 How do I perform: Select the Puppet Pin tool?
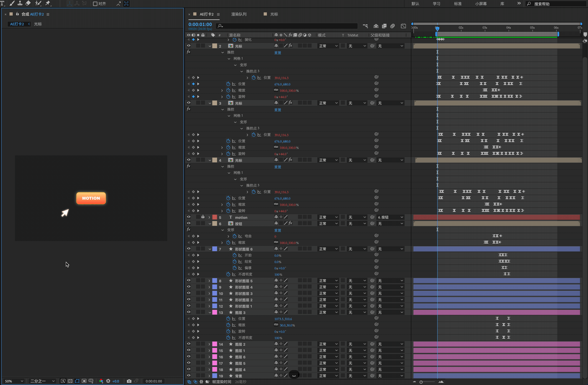point(48,3)
